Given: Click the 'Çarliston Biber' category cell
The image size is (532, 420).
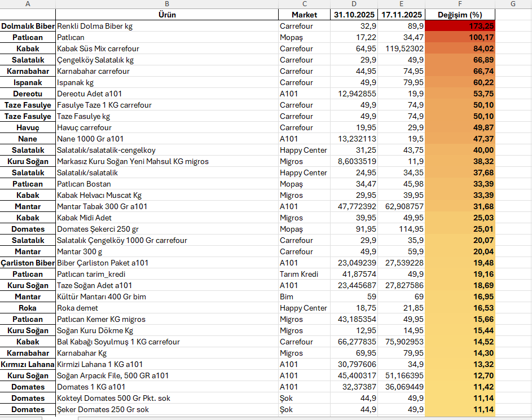Looking at the screenshot, I should click(x=28, y=263).
